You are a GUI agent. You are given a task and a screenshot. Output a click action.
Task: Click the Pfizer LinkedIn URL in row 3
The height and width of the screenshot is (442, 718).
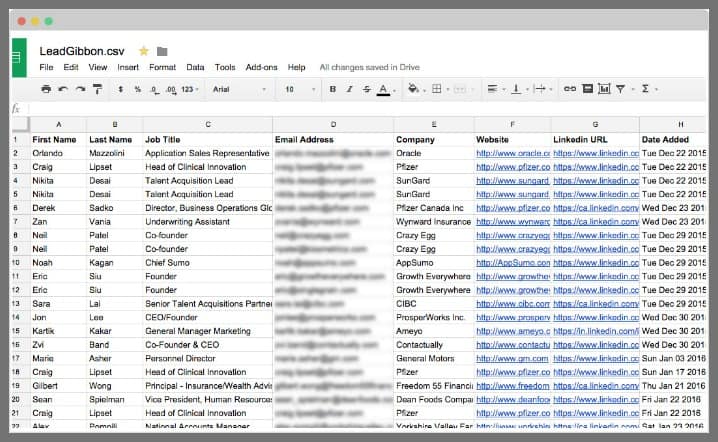(595, 167)
